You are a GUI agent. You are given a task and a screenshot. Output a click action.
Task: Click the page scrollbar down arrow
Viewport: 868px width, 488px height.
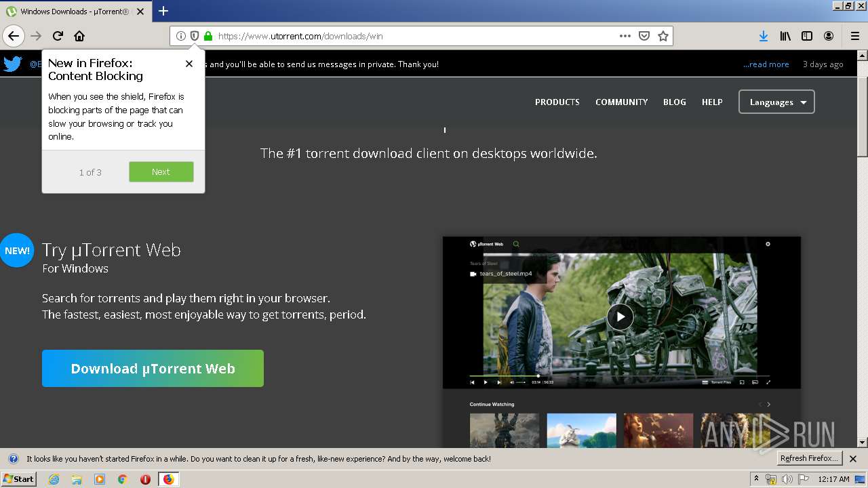coord(862,442)
